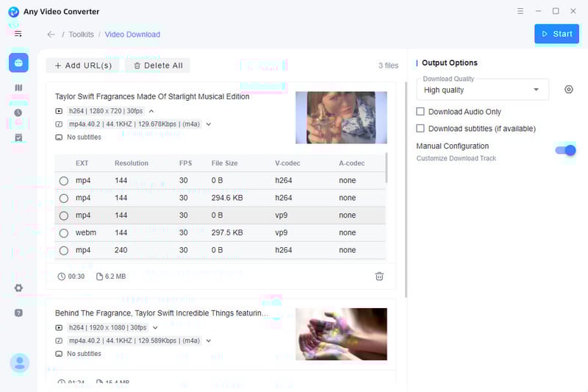
Task: Collapse the h264 1280 x 720 video track list
Action: tap(151, 111)
